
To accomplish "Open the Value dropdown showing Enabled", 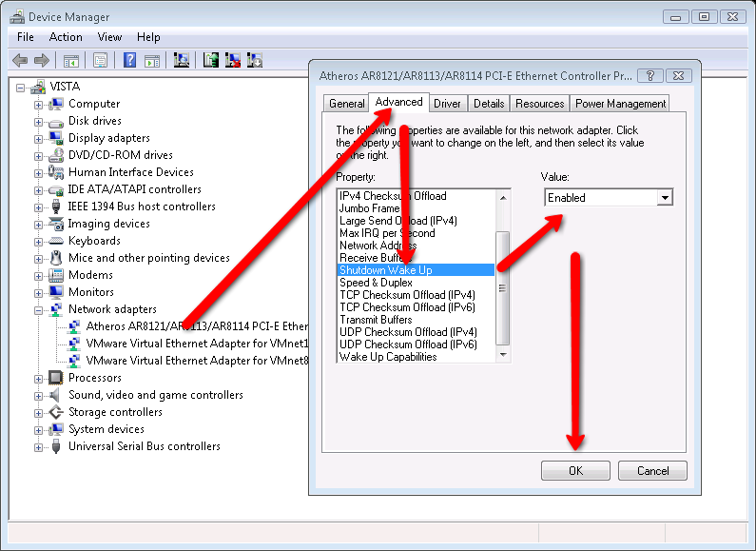I will (665, 198).
